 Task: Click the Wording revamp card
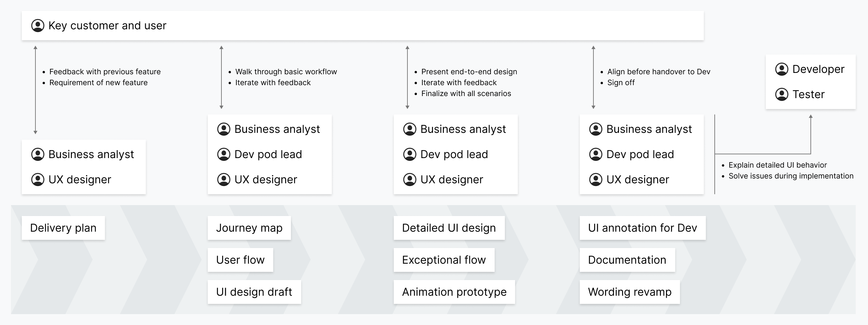point(630,292)
